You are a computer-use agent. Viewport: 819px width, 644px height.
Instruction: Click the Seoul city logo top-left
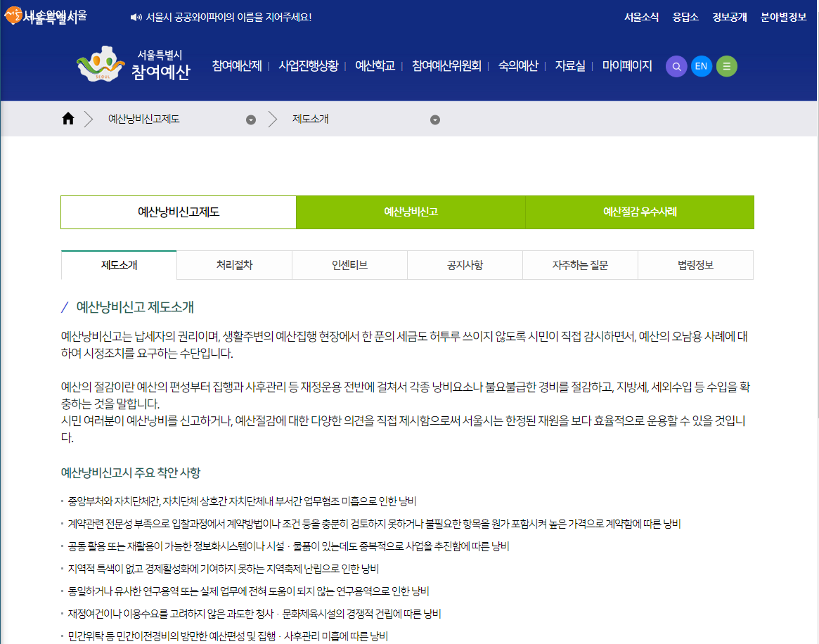[x=42, y=17]
